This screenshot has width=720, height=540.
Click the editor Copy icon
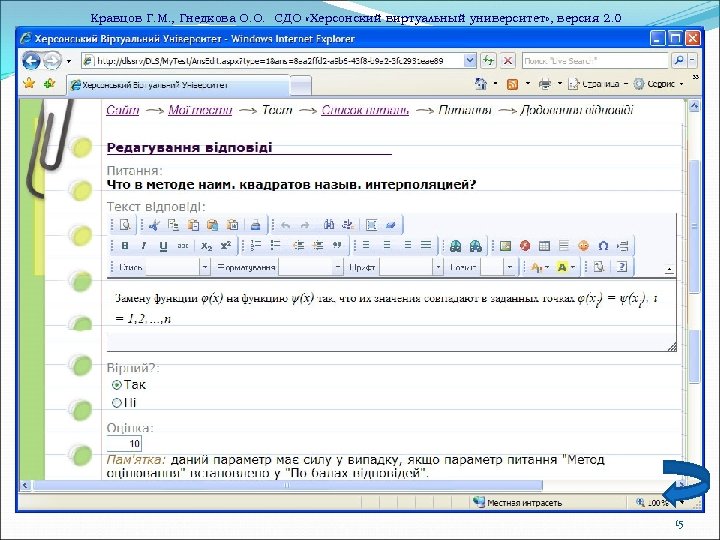[x=173, y=225]
